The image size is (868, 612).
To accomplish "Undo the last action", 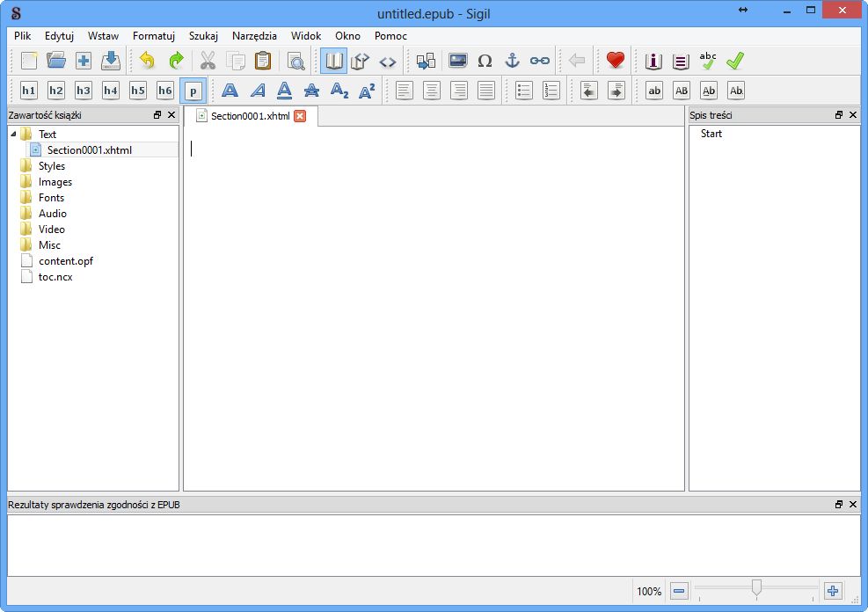I will [x=147, y=61].
